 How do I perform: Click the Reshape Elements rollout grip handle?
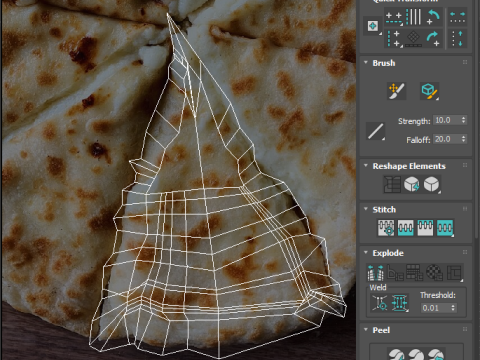465,165
